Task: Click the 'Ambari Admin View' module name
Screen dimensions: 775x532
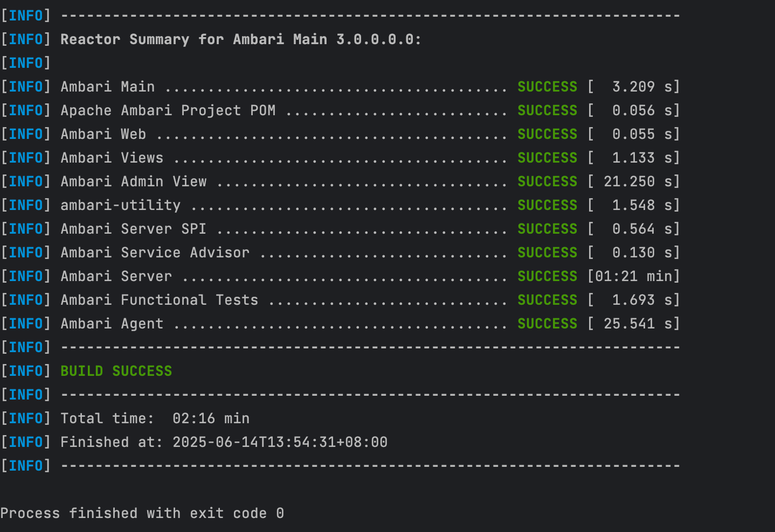Action: click(x=134, y=181)
